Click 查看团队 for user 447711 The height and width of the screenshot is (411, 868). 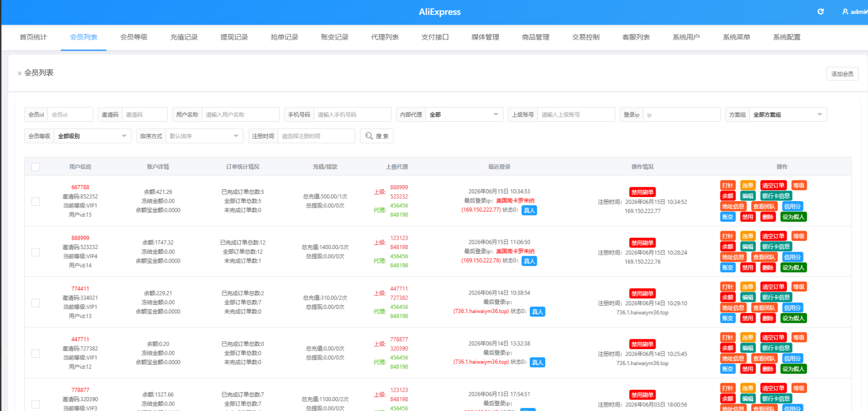(x=764, y=358)
